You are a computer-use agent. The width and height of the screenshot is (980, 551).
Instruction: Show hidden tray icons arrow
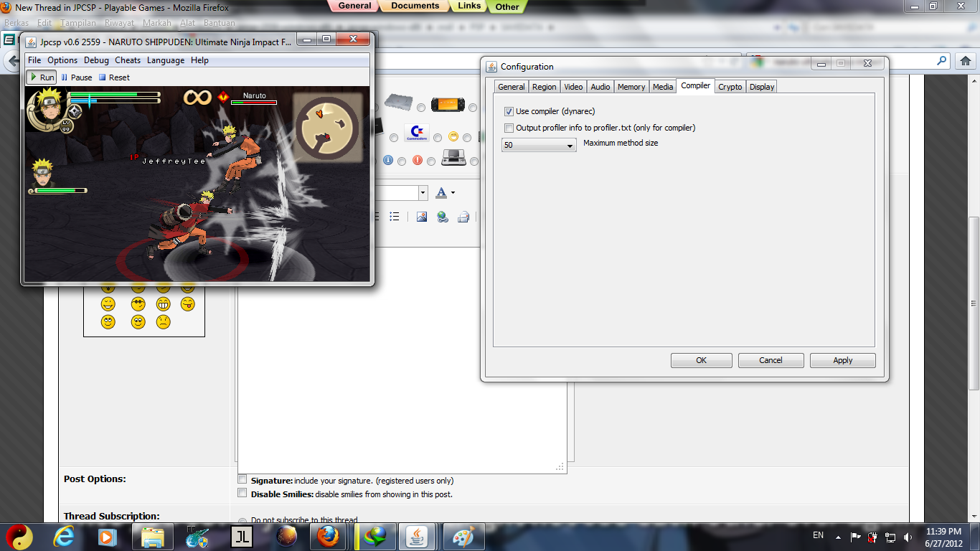837,537
